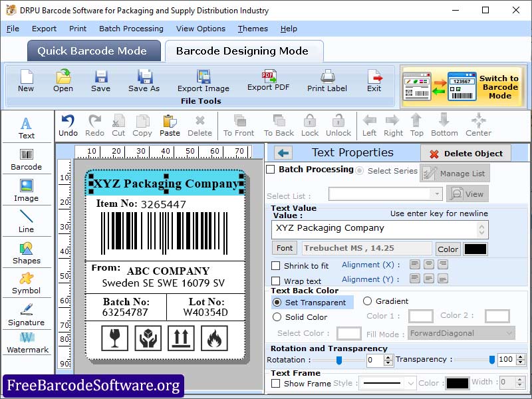Select the Barcode tool in the sidebar

click(x=27, y=160)
